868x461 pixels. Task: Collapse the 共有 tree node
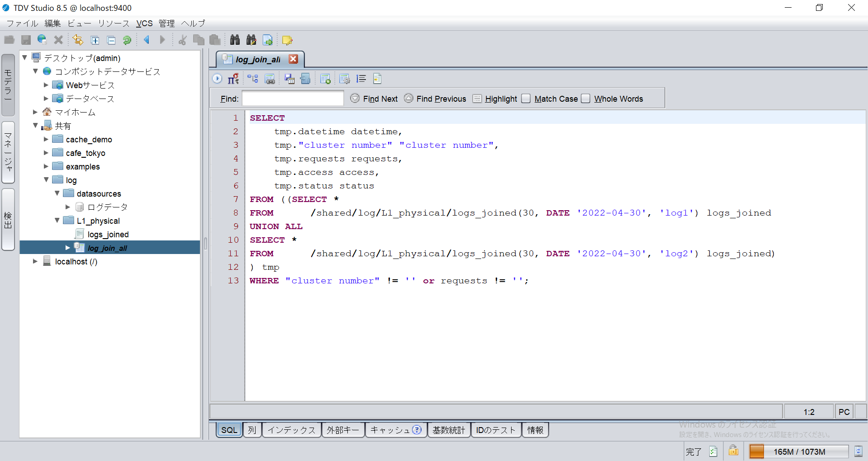click(35, 125)
